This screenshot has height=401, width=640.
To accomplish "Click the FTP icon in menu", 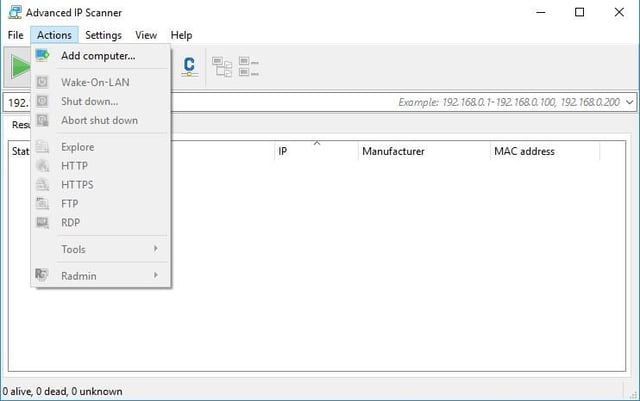I will click(42, 203).
